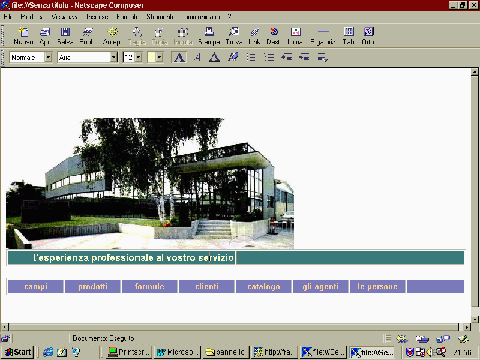480x360 pixels.
Task: Click the "prodotti" navigation link
Action: [x=93, y=287]
